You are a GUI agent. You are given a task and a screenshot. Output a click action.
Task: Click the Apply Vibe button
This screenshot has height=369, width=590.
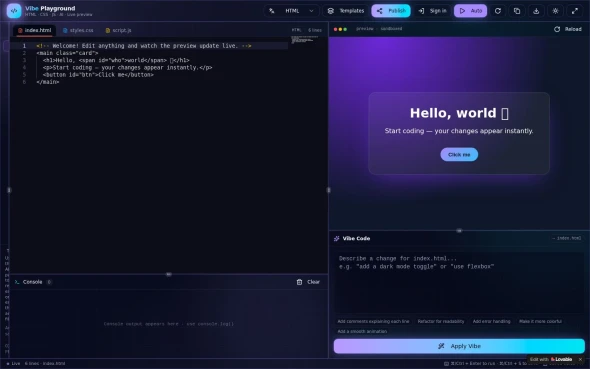coord(459,346)
